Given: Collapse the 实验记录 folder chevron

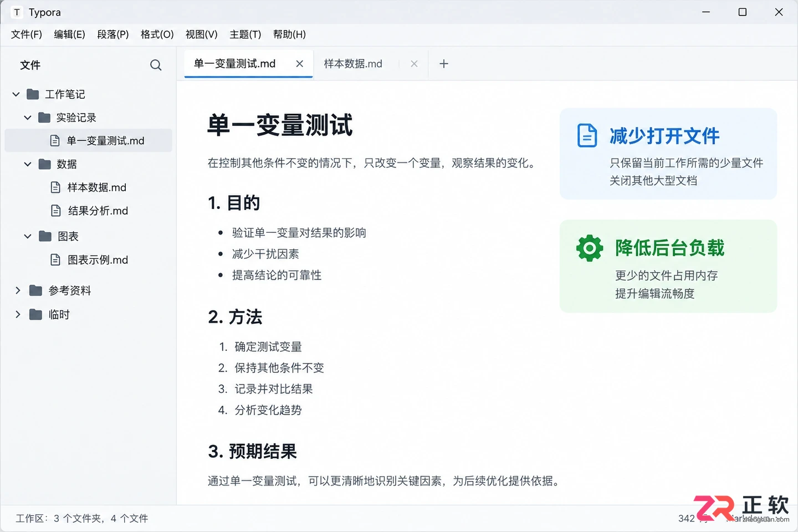Looking at the screenshot, I should [28, 117].
